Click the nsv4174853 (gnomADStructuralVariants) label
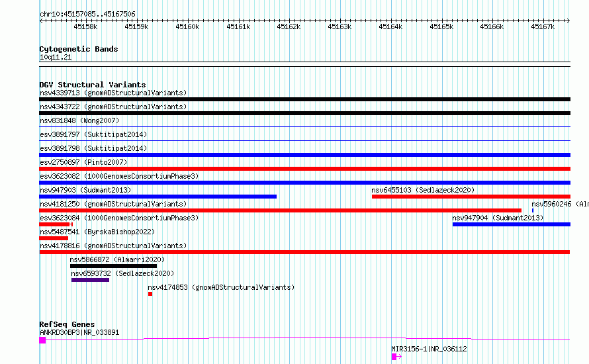589x364 pixels. coord(221,287)
